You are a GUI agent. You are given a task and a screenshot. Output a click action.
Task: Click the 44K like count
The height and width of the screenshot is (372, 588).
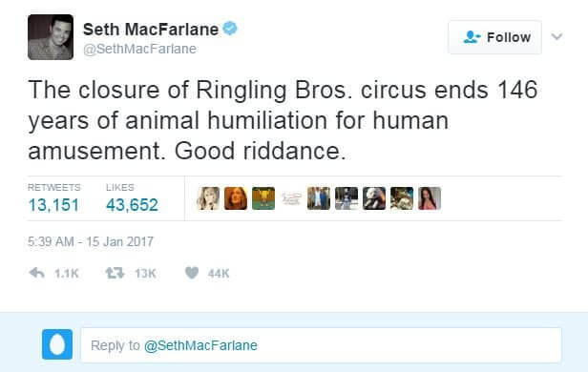click(x=219, y=274)
